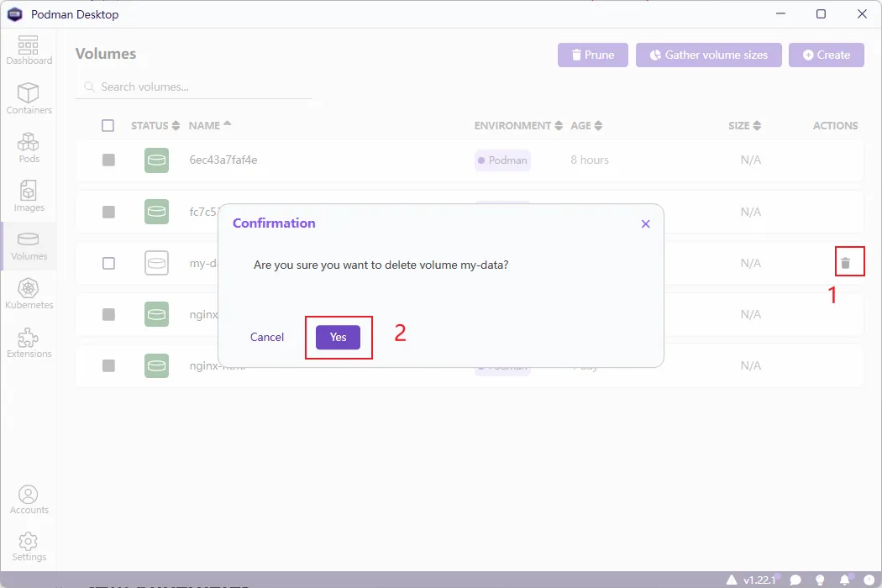Check the box for my-data volume
This screenshot has height=588, width=882.
click(108, 263)
